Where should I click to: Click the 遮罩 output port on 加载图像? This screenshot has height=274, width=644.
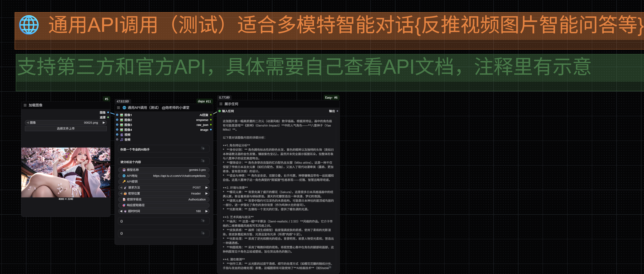(108, 117)
